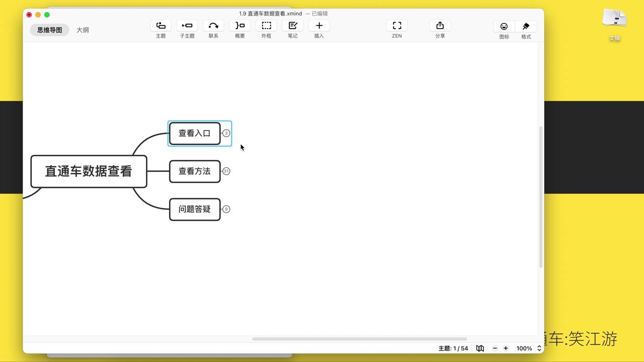Switch to 思维导图 view tab
This screenshot has width=644, height=362.
tap(50, 30)
